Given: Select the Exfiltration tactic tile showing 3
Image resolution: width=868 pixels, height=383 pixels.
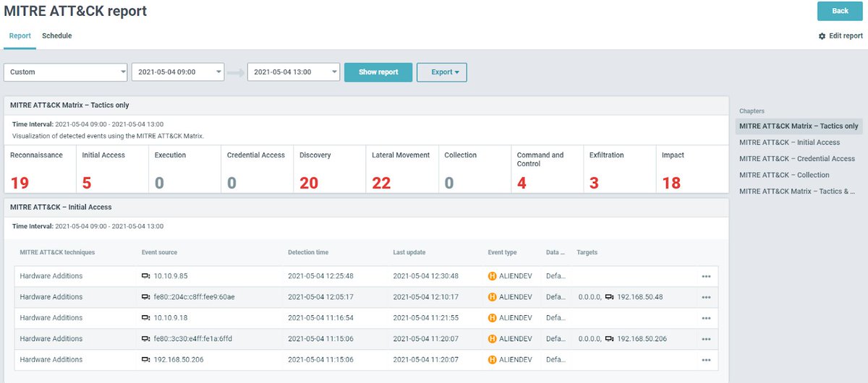Looking at the screenshot, I should coord(619,169).
